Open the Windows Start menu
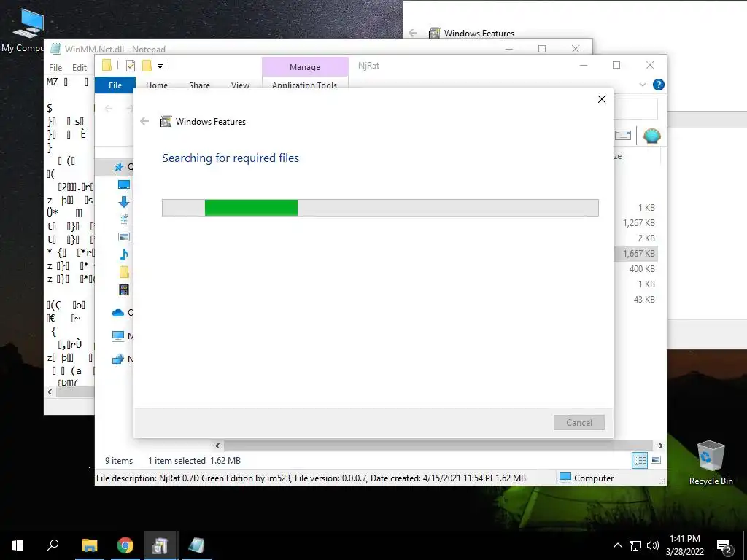The width and height of the screenshot is (747, 560). pyautogui.click(x=18, y=545)
